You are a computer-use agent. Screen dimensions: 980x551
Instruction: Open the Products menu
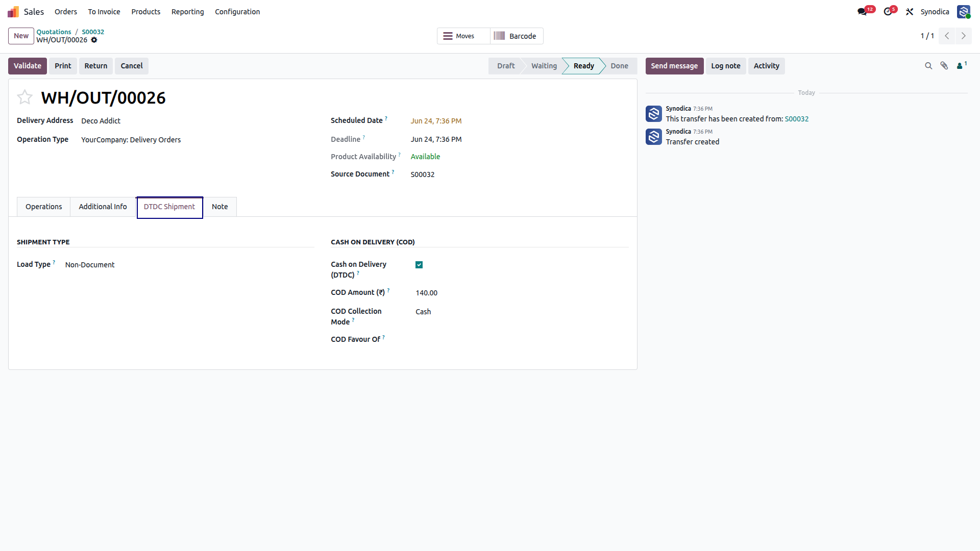[x=145, y=12]
